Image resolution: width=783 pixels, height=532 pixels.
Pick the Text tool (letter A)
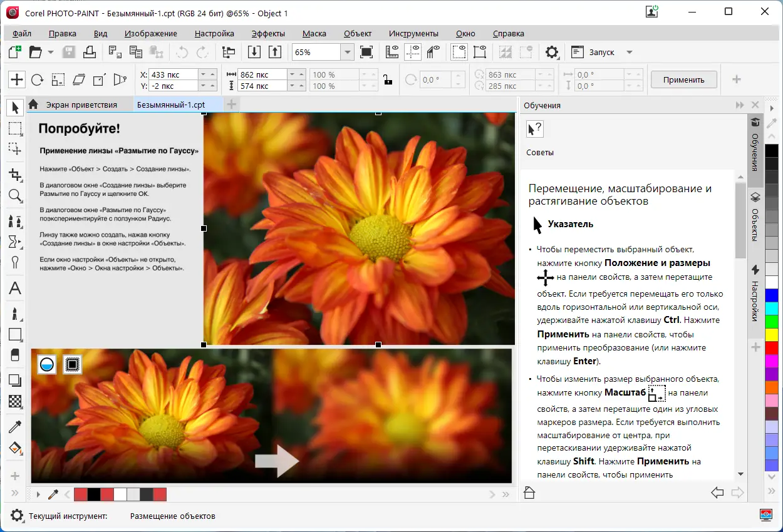(16, 288)
